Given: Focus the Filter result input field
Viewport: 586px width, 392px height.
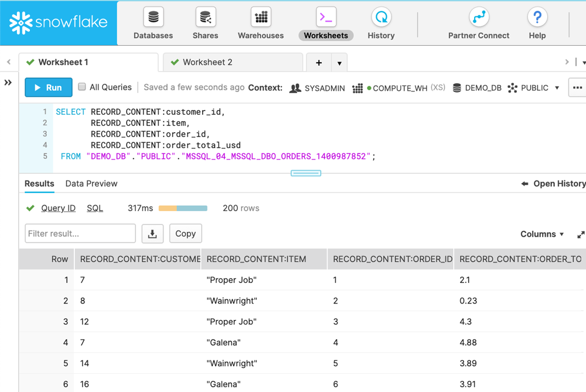Looking at the screenshot, I should pos(80,234).
